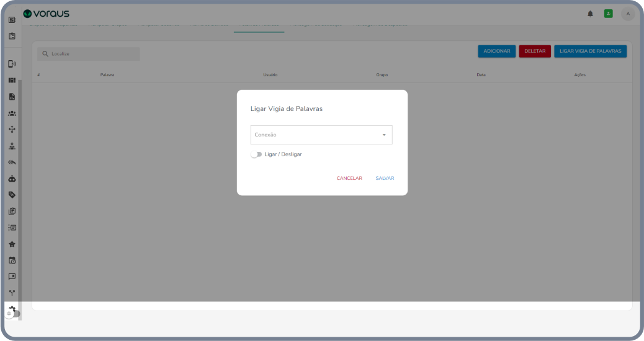
Task: Toggle the Ligar / Desligar switch
Action: [x=256, y=154]
